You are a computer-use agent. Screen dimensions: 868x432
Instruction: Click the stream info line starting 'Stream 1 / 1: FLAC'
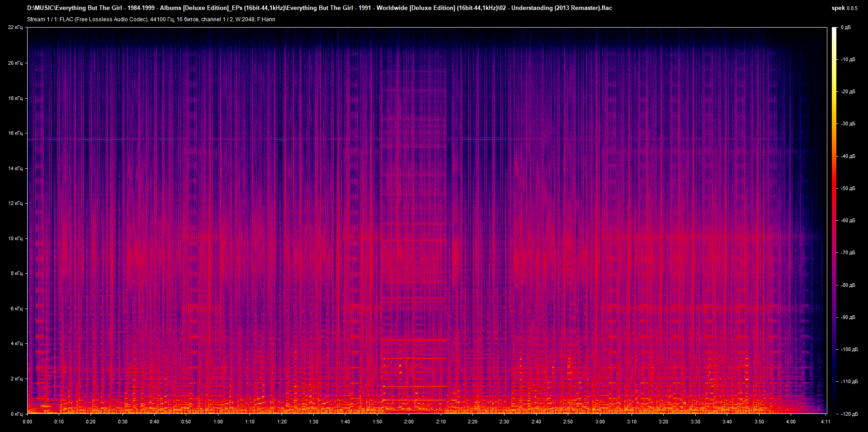(x=151, y=19)
